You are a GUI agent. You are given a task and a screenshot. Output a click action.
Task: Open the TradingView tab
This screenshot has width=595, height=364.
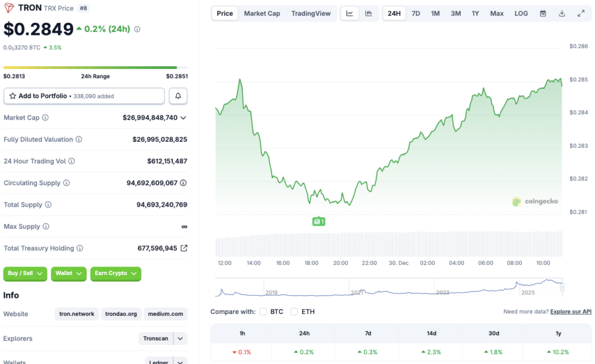click(x=311, y=13)
